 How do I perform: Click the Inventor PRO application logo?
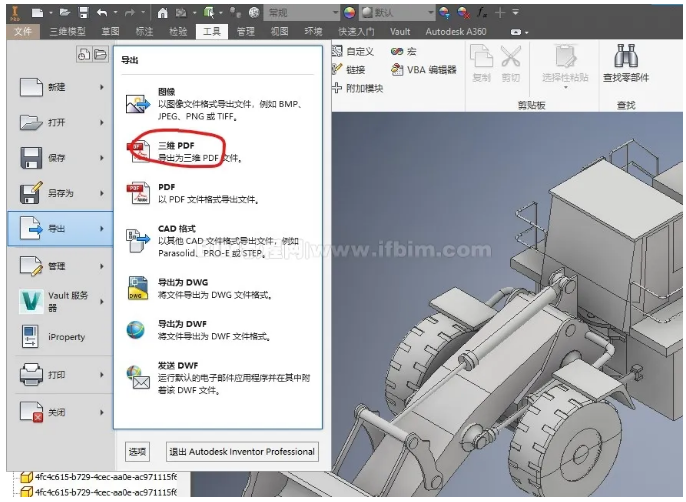(x=15, y=13)
